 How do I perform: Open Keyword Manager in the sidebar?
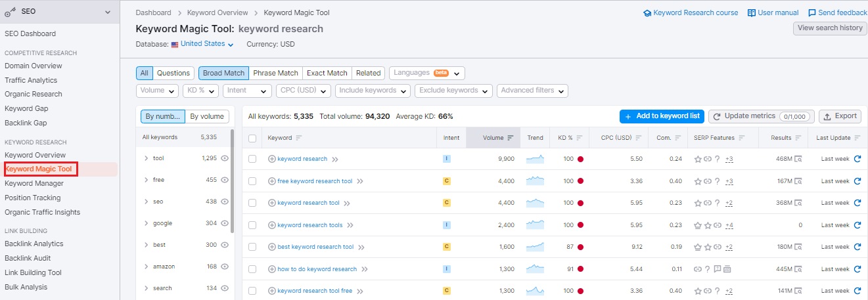(x=34, y=184)
